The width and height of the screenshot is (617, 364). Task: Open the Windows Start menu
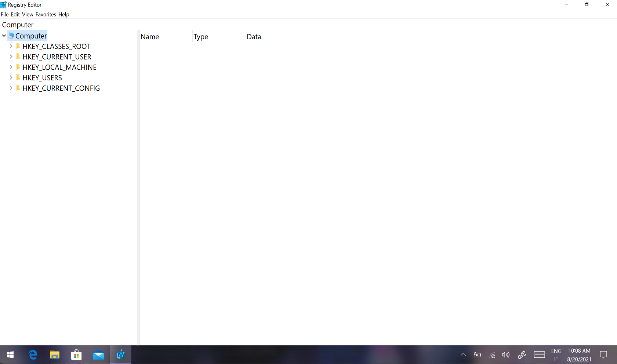pyautogui.click(x=10, y=355)
